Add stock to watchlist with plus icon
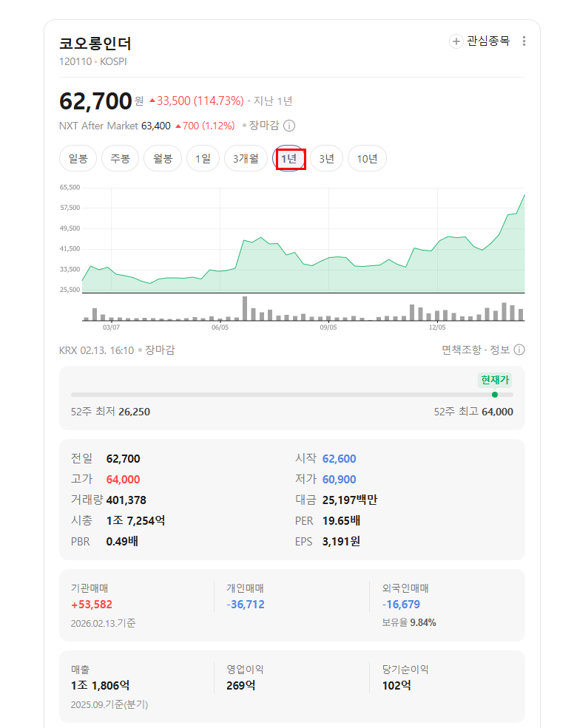The image size is (574, 728). [x=456, y=41]
